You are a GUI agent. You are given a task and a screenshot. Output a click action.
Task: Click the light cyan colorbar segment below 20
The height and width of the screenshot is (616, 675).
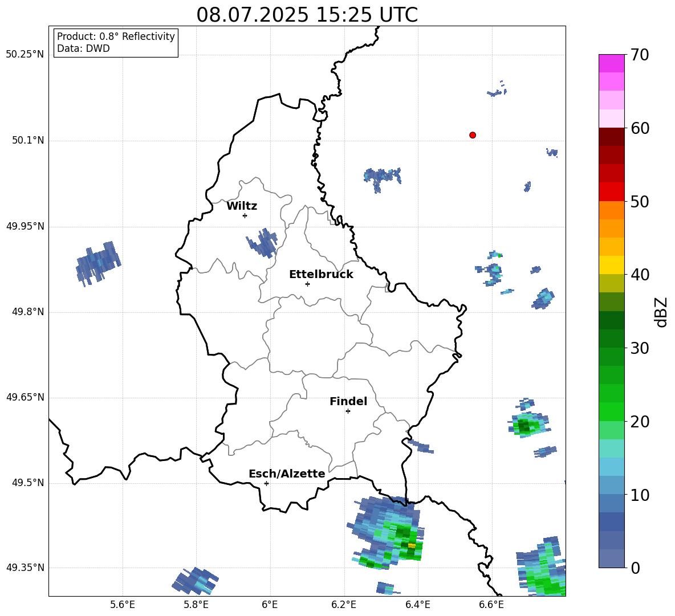pos(611,448)
